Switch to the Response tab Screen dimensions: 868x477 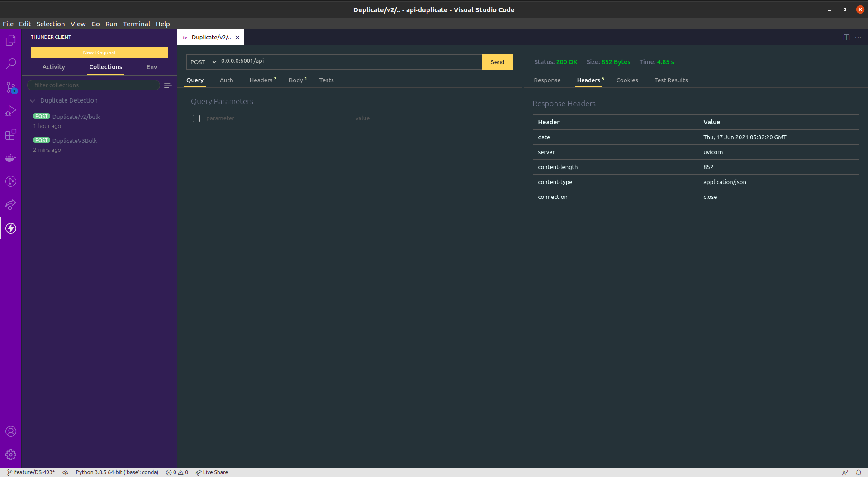click(547, 80)
